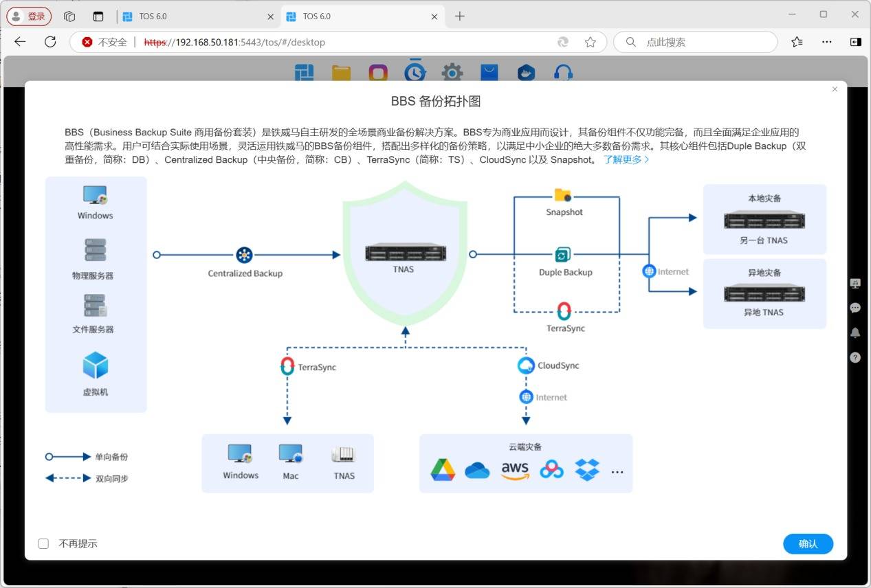Click the help question mark icon
Image resolution: width=871 pixels, height=588 pixels.
855,357
